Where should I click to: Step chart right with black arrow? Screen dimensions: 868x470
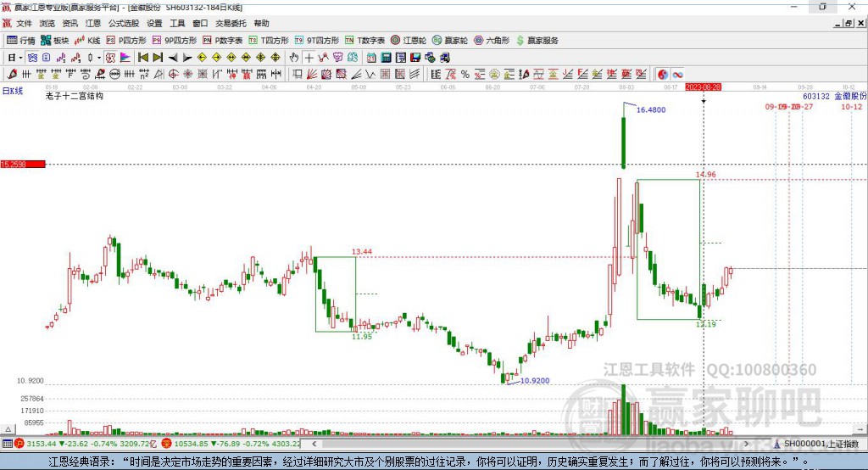click(187, 58)
